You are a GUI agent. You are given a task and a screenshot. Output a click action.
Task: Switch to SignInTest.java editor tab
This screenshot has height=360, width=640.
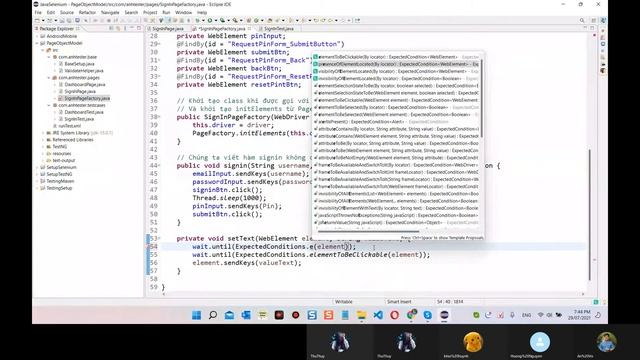[x=279, y=29]
